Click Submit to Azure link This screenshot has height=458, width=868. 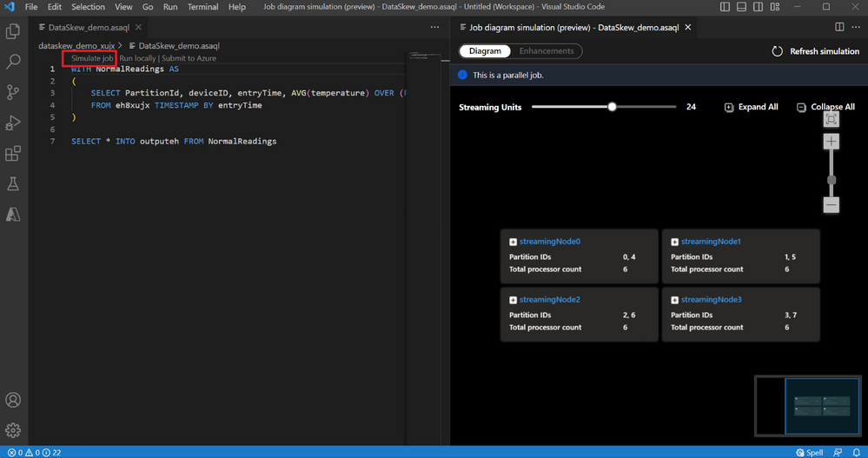pos(189,58)
